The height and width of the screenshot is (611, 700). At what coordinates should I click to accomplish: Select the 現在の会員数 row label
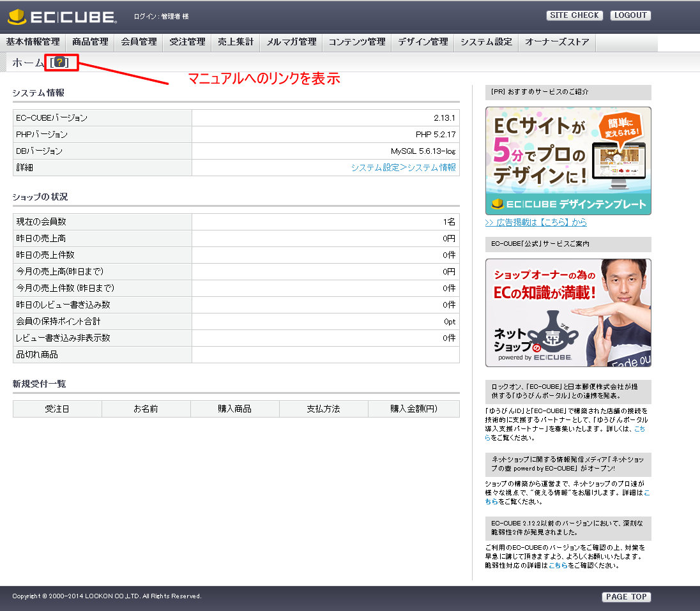41,222
